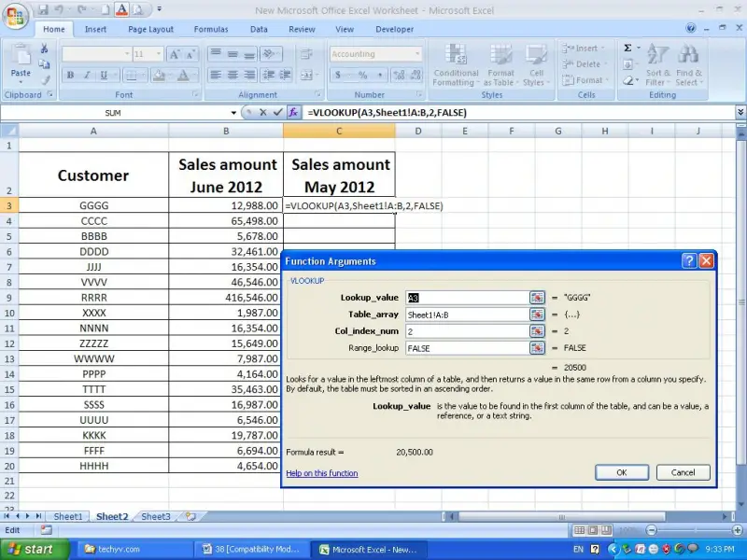The height and width of the screenshot is (560, 747).
Task: Switch to Page Layout view in status bar
Action: pyautogui.click(x=593, y=530)
